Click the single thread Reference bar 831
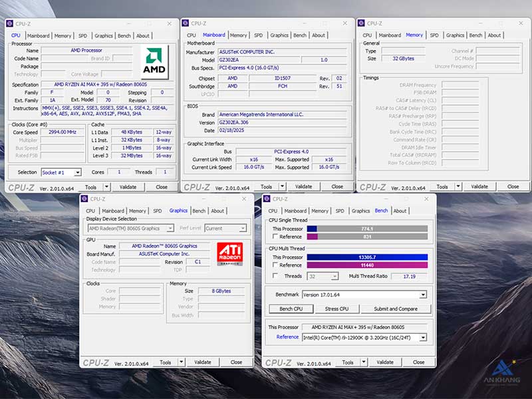The image size is (532, 399). [x=367, y=237]
